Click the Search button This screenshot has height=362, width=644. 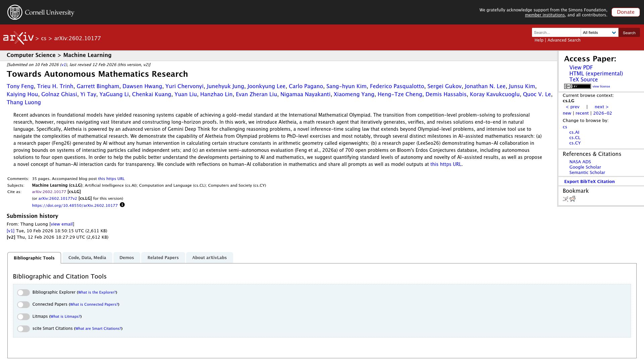(629, 33)
